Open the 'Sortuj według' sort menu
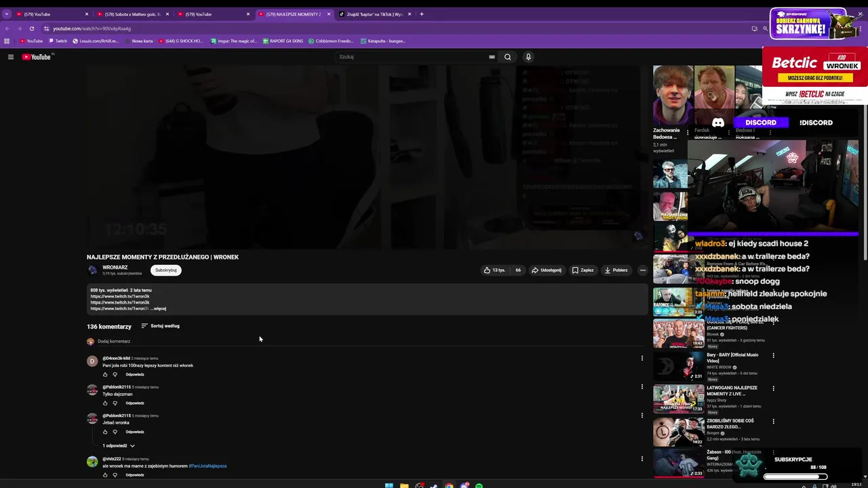The height and width of the screenshot is (488, 868). [x=160, y=326]
